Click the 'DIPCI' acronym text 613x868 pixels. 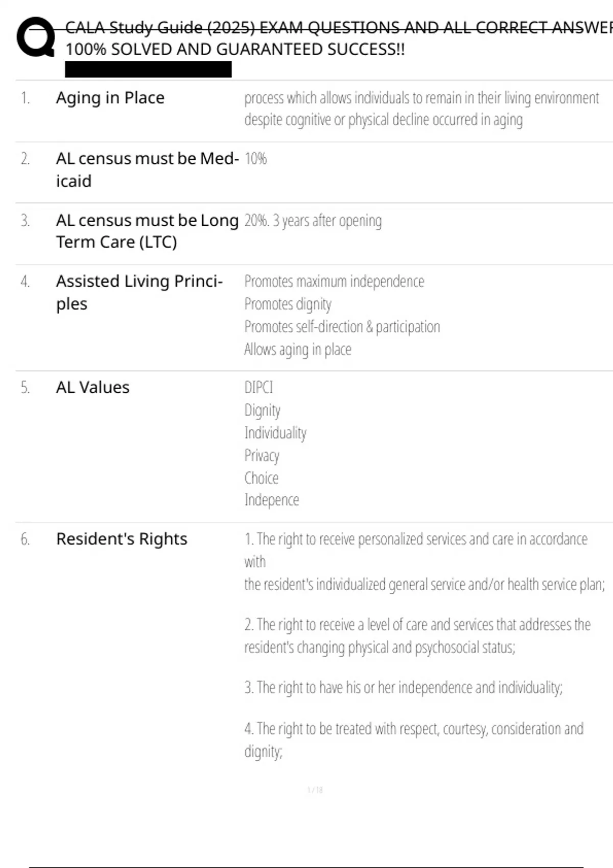pyautogui.click(x=258, y=388)
